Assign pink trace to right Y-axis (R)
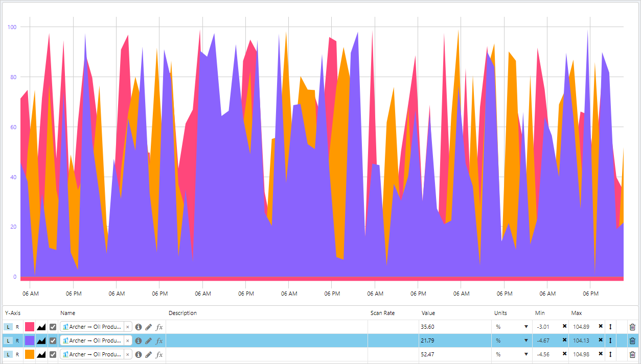This screenshot has width=641, height=364. (17, 327)
